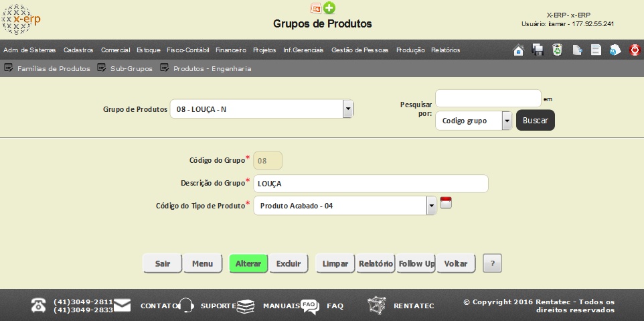Open the Projetos menu
644x321 pixels.
tap(264, 50)
